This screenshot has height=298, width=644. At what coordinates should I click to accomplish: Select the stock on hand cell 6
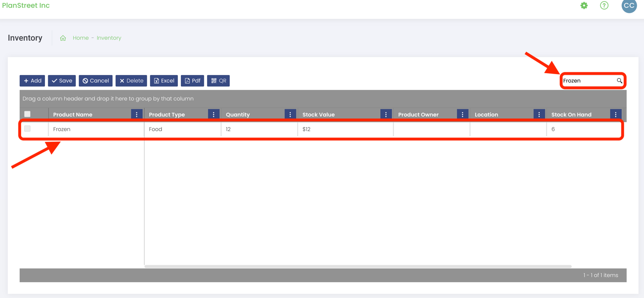coord(585,129)
